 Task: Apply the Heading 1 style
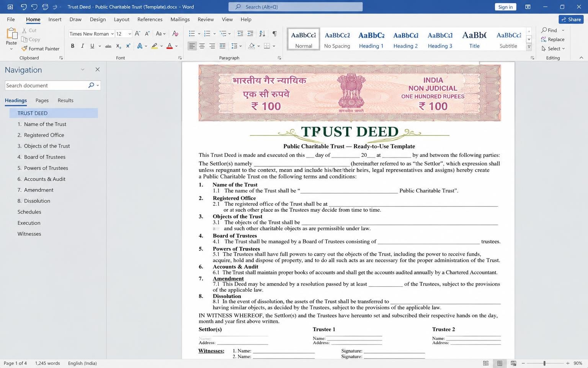point(371,39)
